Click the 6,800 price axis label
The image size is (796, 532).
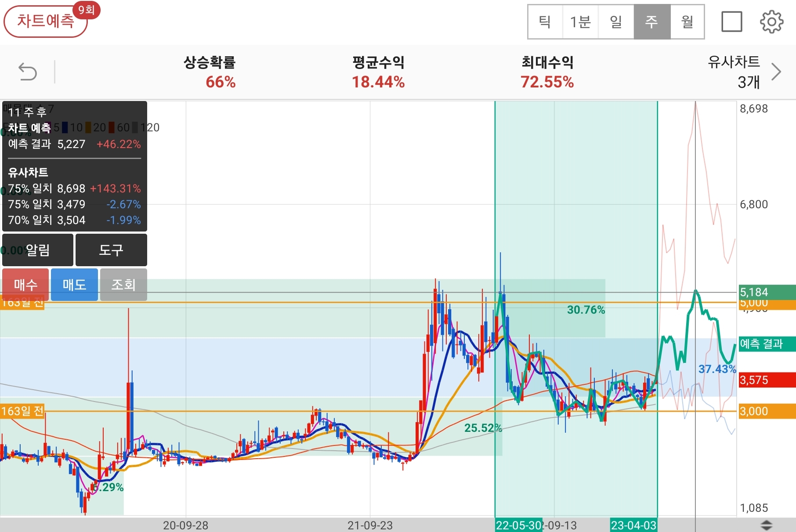pos(754,204)
